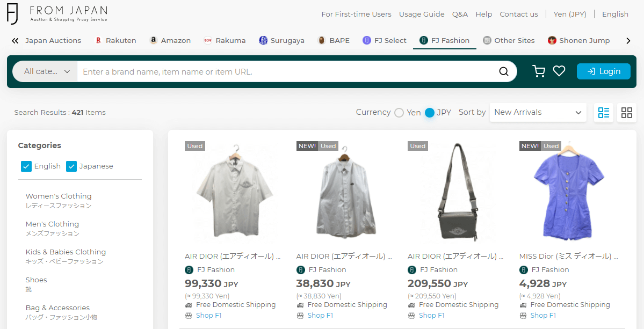The width and height of the screenshot is (644, 329).
Task: Open For First-time Users link
Action: pos(356,14)
